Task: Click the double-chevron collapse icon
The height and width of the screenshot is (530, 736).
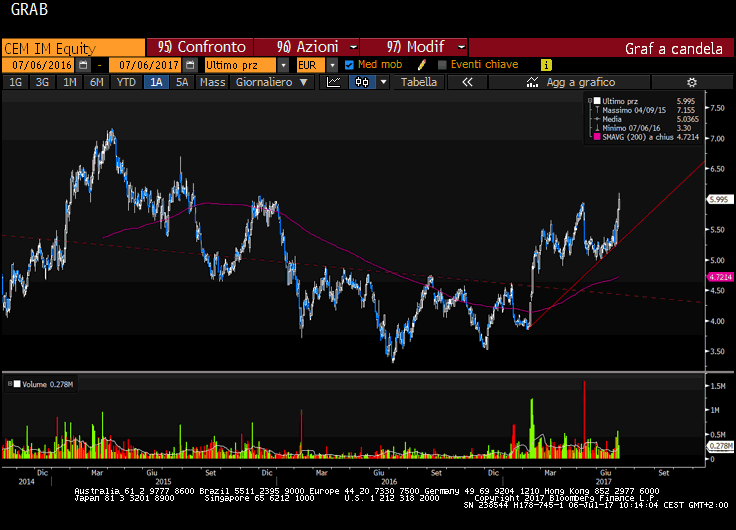Action: pos(466,82)
